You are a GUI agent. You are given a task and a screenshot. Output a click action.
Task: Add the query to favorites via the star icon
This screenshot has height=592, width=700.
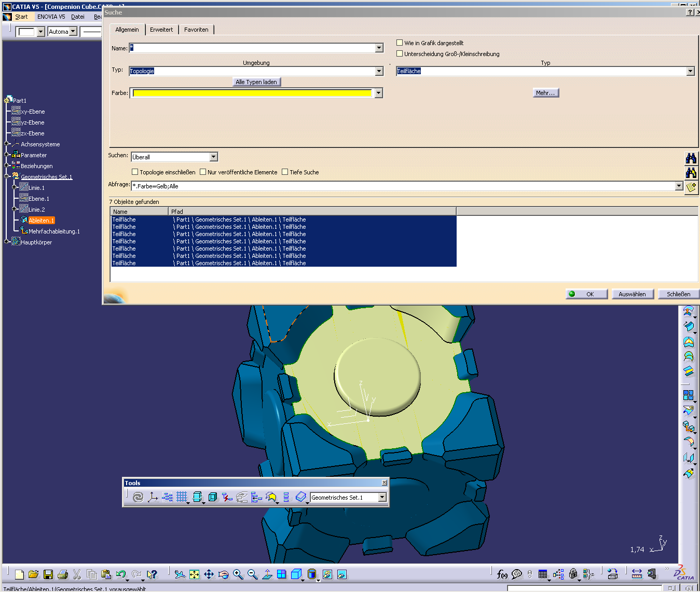[691, 187]
